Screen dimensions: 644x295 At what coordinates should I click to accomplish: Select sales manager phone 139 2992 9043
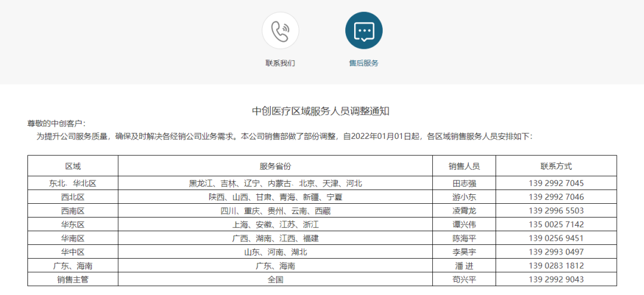(x=556, y=279)
